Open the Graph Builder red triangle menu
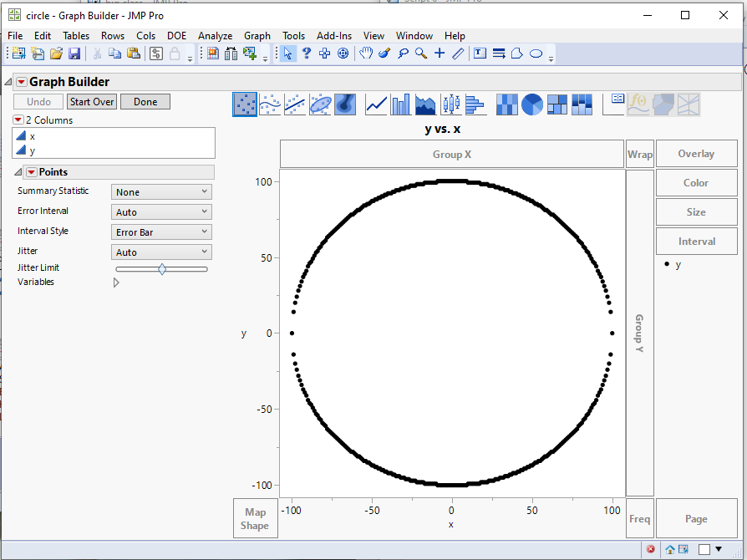This screenshot has height=560, width=747. pos(22,82)
